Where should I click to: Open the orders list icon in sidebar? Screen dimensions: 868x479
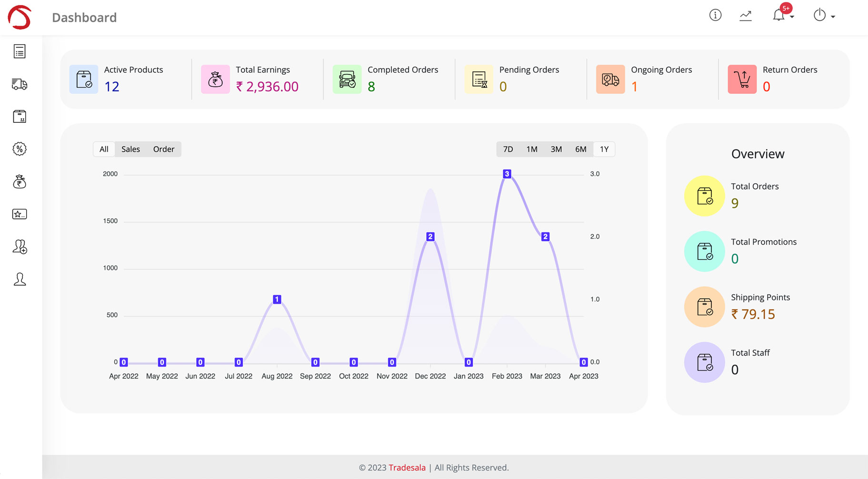[x=20, y=51]
